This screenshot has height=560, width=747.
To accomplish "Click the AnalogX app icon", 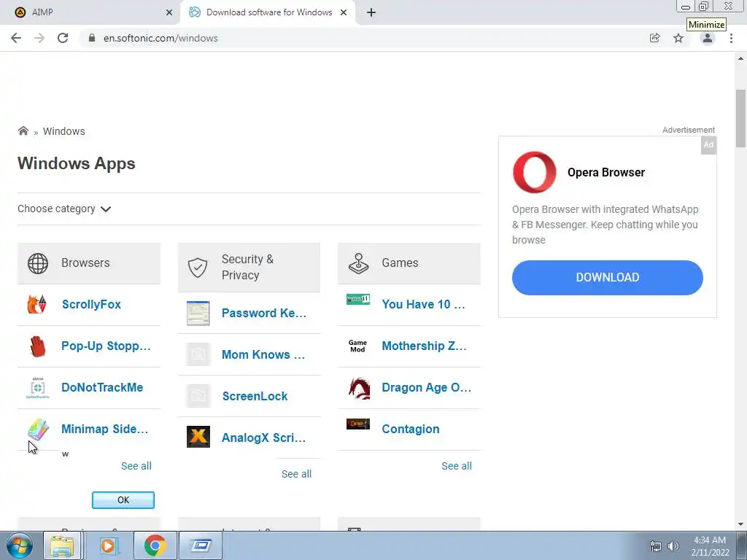I will pos(198,437).
